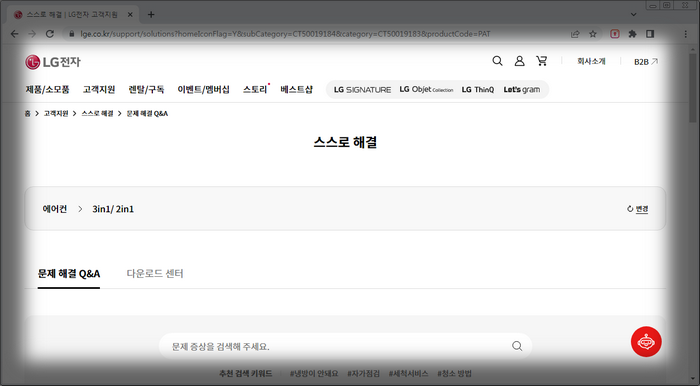Click 스스로 해결 in breadcrumb
Viewport: 700px width, 386px height.
(x=97, y=113)
